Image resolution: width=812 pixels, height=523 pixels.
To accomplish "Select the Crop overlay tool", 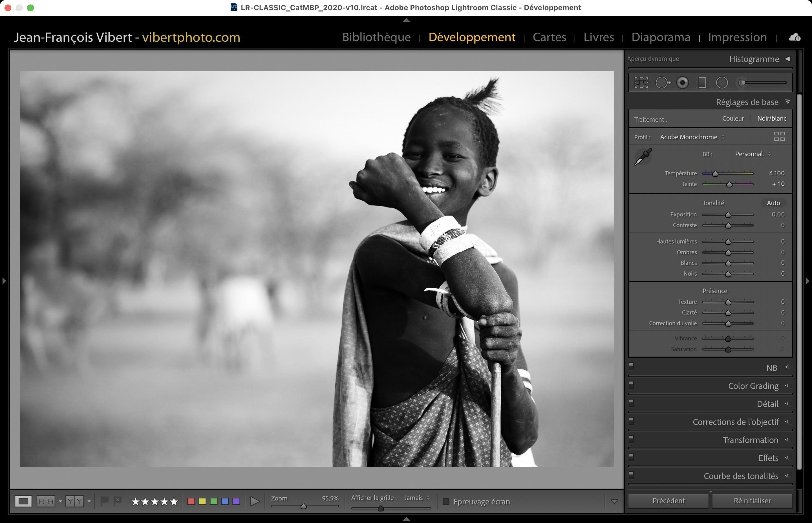I will point(641,83).
